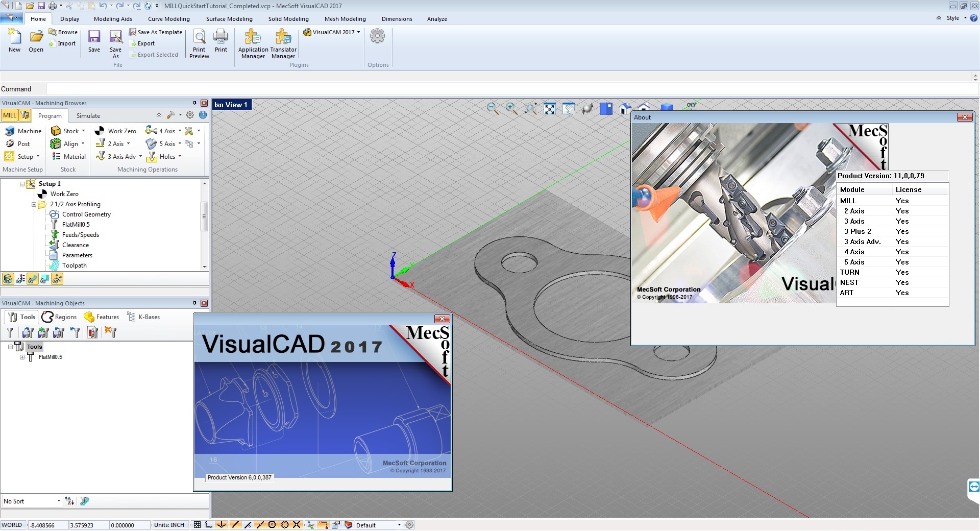Image resolution: width=980 pixels, height=531 pixels.
Task: Open the Default layer dropdown
Action: pos(378,525)
